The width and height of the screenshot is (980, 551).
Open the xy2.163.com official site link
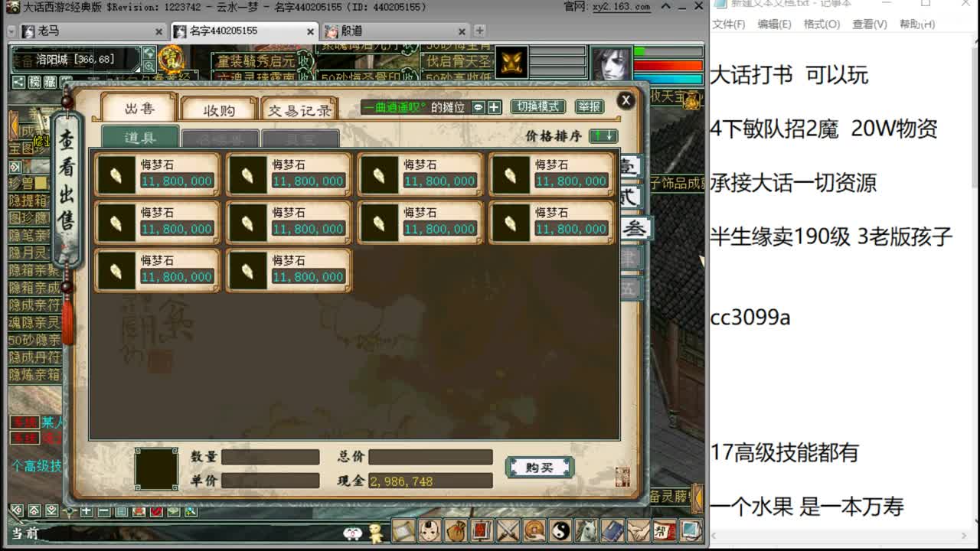(x=621, y=6)
